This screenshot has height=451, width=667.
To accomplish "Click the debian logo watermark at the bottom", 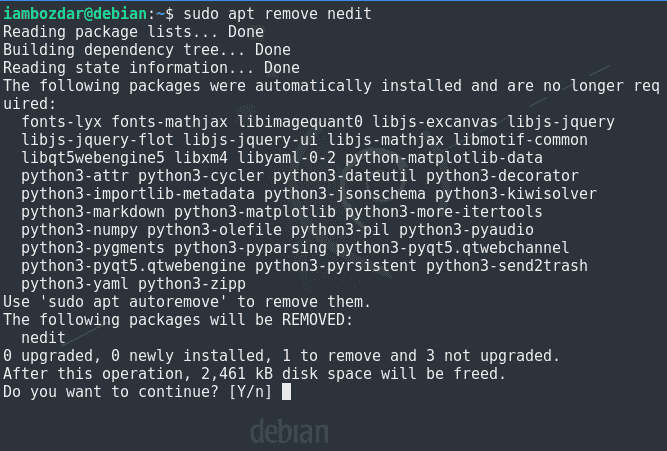I will pyautogui.click(x=289, y=431).
